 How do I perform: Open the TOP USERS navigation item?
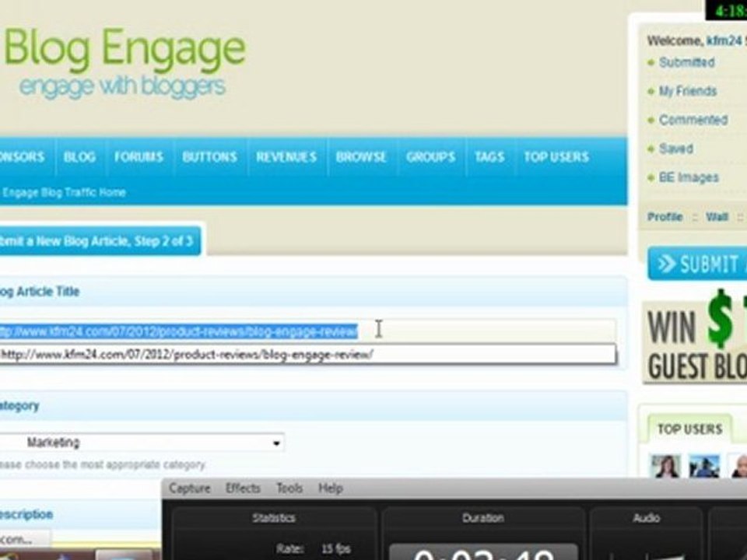click(556, 157)
